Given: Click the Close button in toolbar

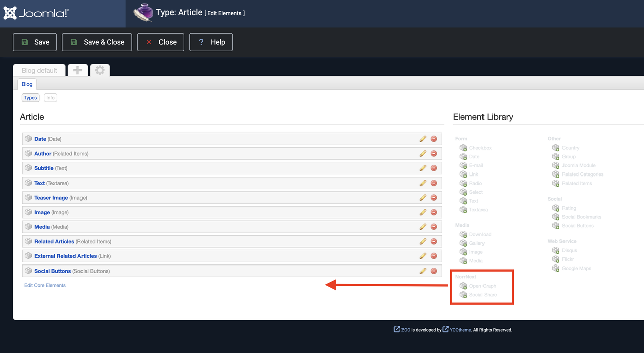Looking at the screenshot, I should pyautogui.click(x=160, y=42).
